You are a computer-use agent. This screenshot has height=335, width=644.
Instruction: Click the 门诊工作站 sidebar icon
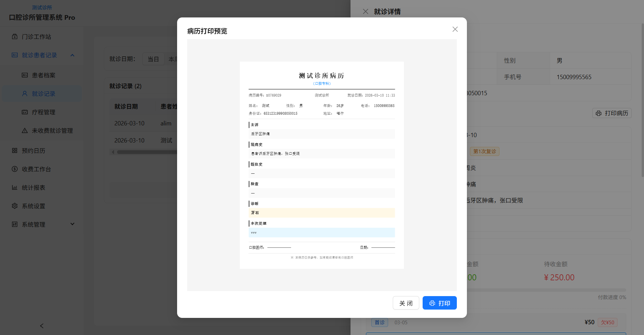(x=15, y=37)
